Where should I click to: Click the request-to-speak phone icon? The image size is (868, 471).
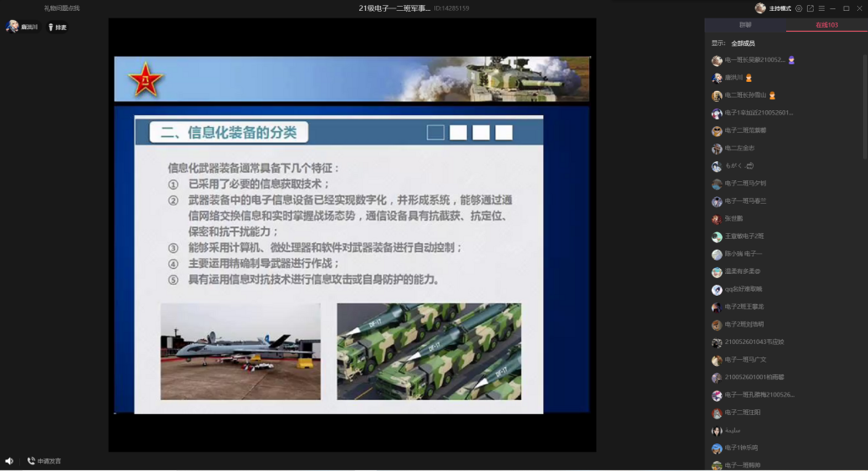pos(31,461)
